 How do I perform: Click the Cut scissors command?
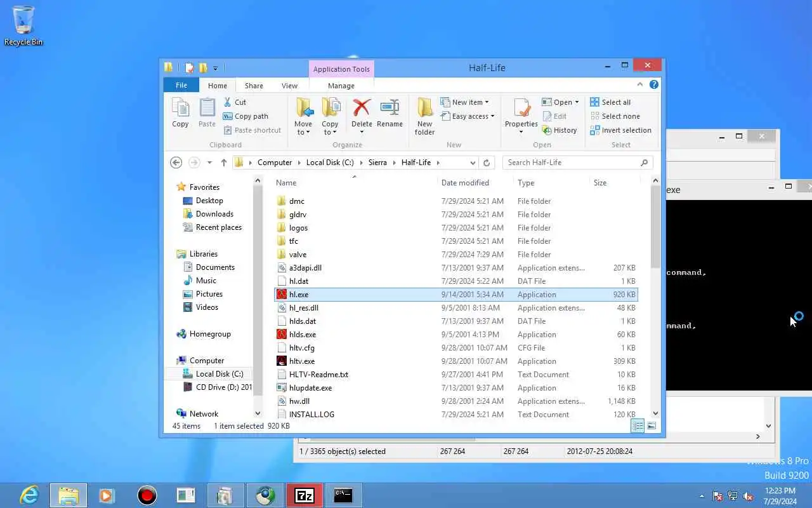[235, 102]
